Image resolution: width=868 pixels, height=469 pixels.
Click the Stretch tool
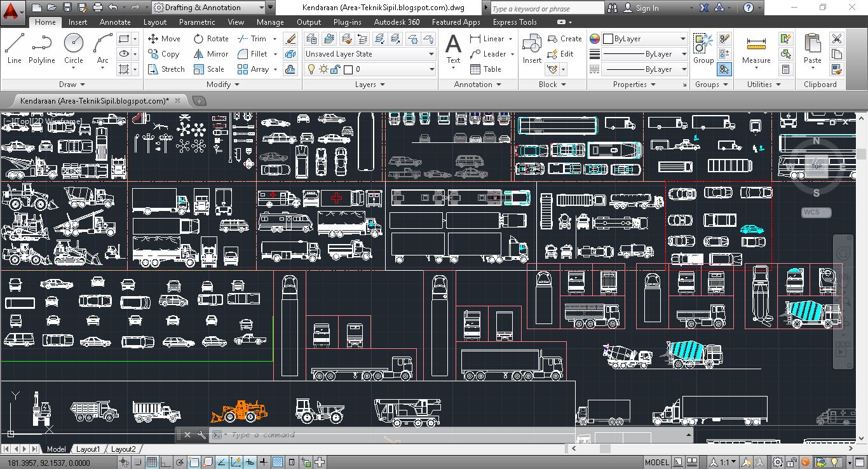[x=166, y=69]
